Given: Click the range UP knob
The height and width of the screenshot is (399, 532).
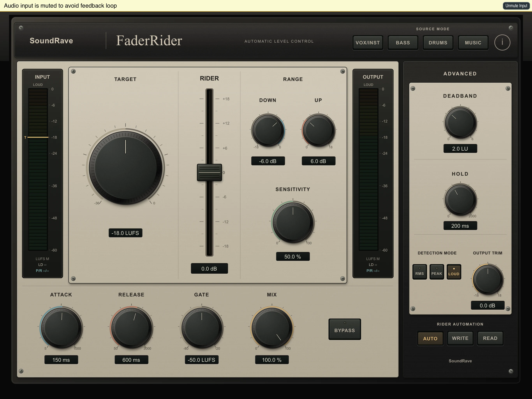Looking at the screenshot, I should pyautogui.click(x=318, y=130).
